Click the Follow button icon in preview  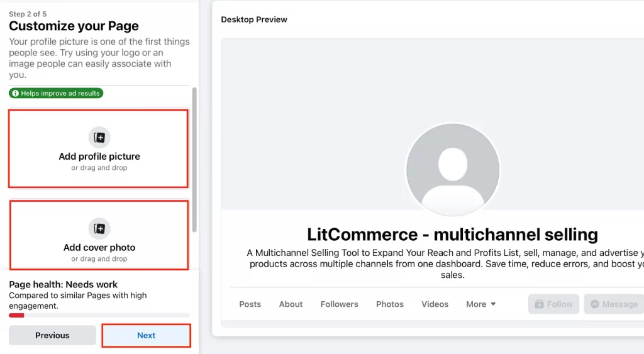pyautogui.click(x=539, y=304)
